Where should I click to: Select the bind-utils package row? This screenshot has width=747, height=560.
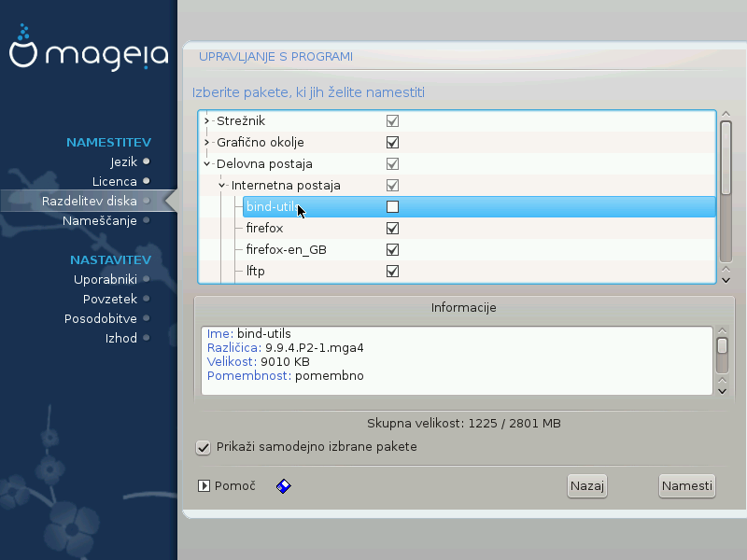[x=479, y=206]
